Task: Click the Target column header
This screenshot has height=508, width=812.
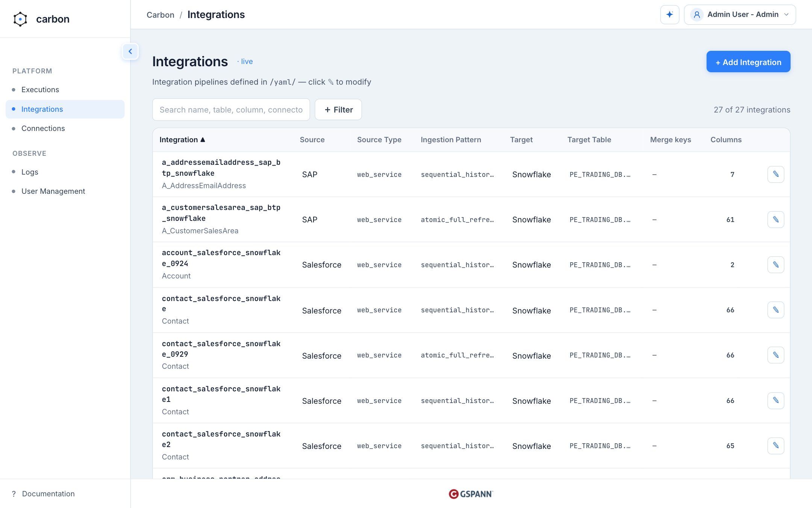Action: 521,140
